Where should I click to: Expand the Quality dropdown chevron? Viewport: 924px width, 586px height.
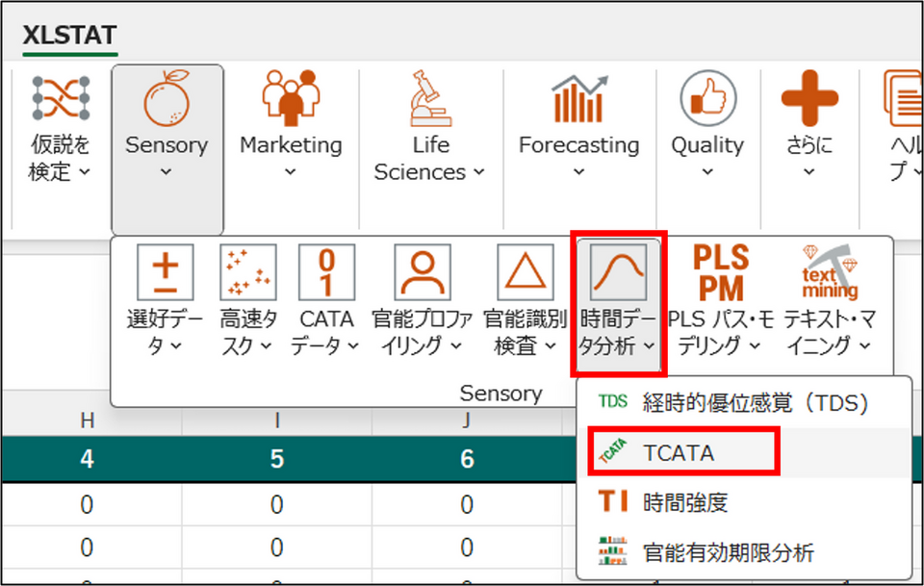707,172
